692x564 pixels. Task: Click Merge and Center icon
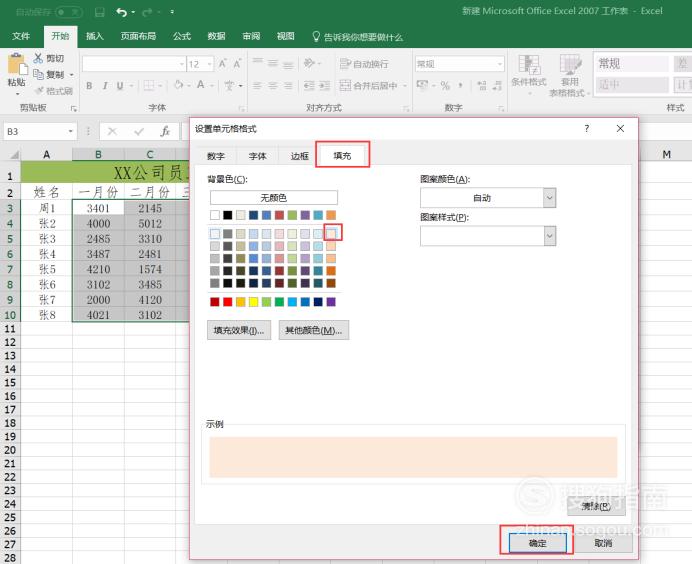(345, 85)
